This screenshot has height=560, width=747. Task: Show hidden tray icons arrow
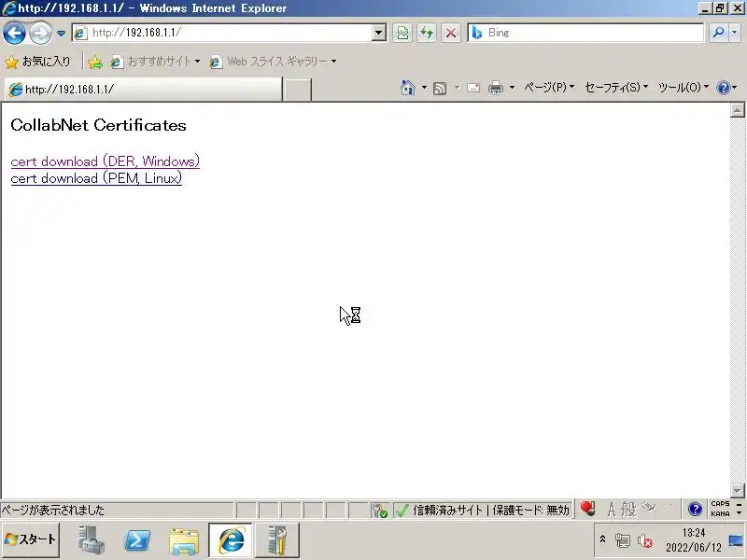click(x=602, y=539)
